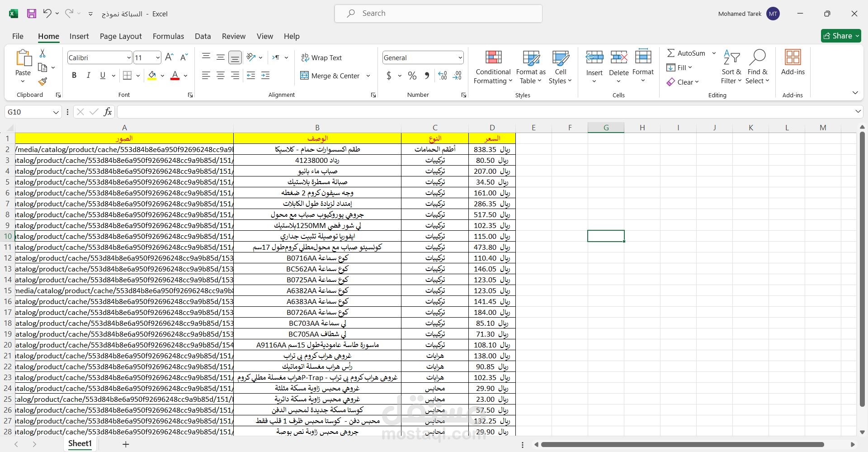Click the Insert Function fx icon
Viewport: 868px width, 452px height.
(108, 112)
